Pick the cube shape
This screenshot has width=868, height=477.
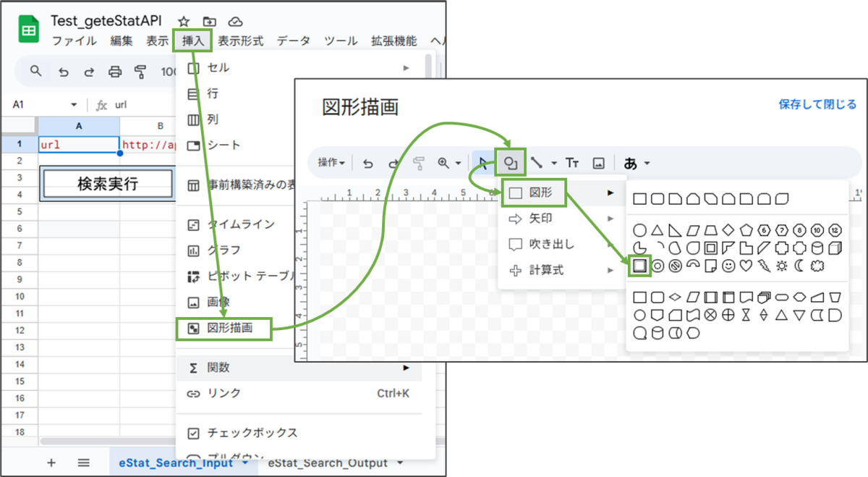tap(835, 248)
